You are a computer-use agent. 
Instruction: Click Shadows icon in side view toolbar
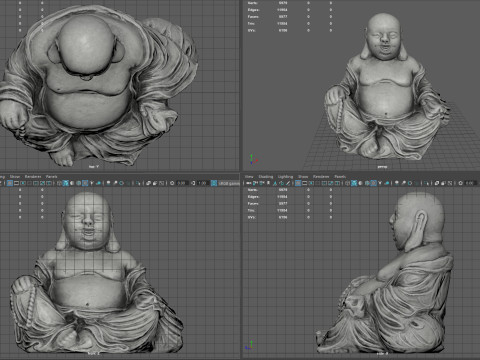point(387,183)
